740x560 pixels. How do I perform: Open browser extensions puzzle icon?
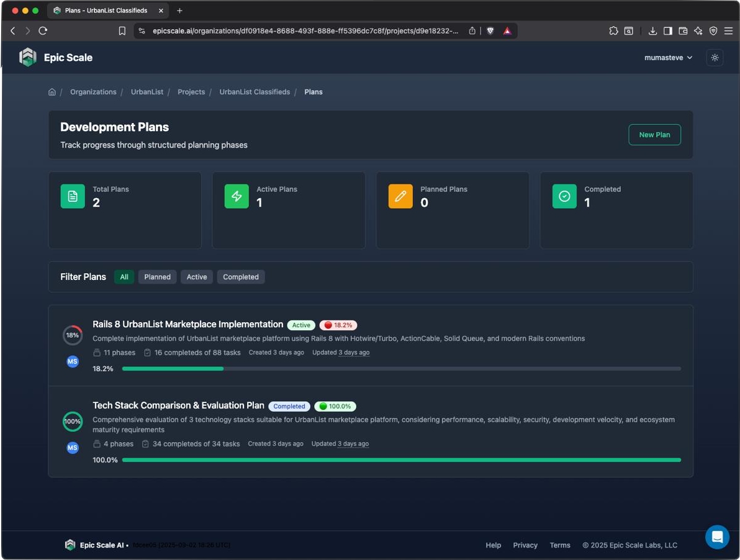coord(613,30)
